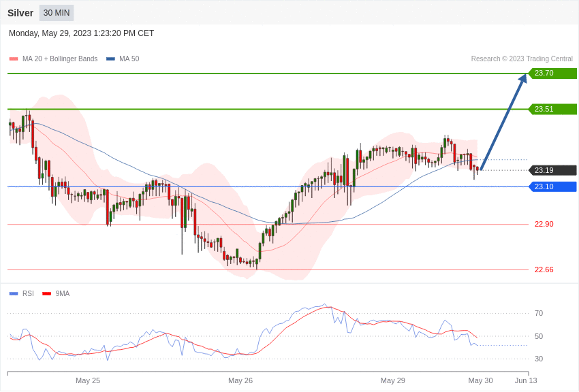Click the red 22.90 support label
Viewport: 579px width, 392px height.
click(x=544, y=224)
